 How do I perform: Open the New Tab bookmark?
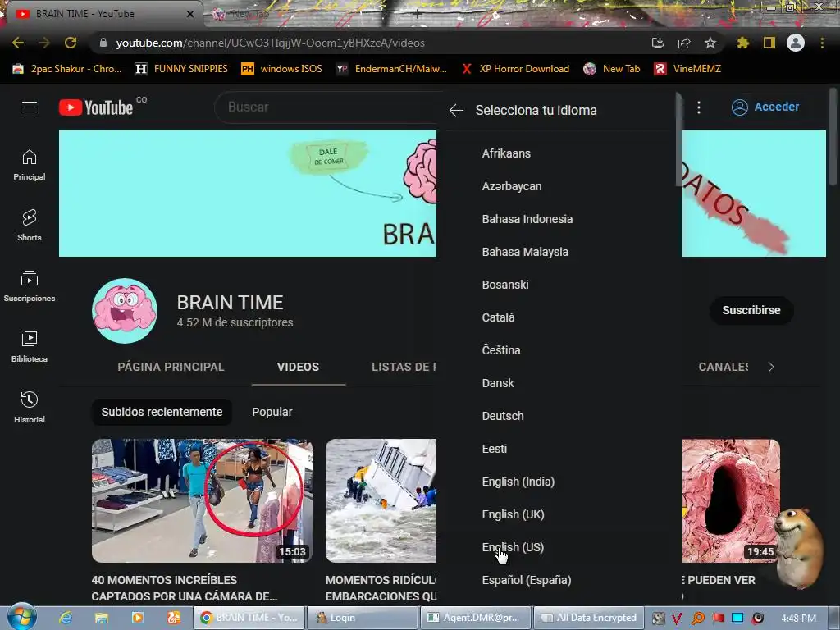612,69
